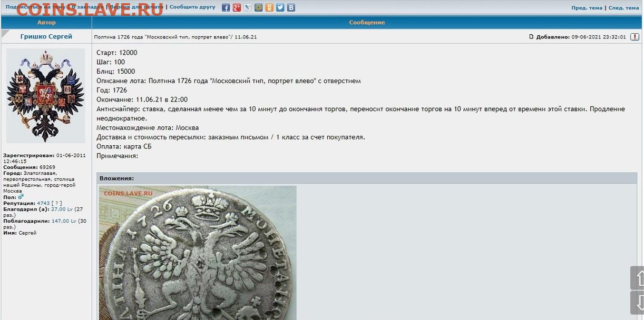Click 'Сообщения: 69269' text

click(29, 167)
